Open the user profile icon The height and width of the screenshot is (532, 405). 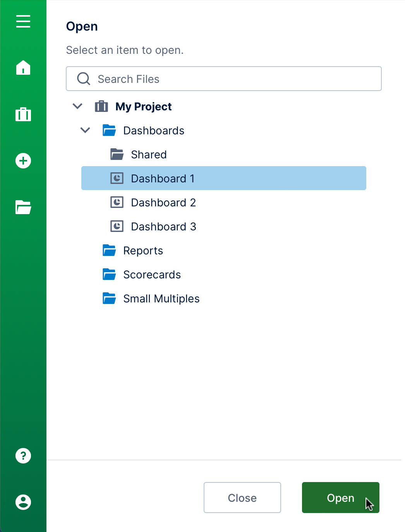[x=23, y=502]
